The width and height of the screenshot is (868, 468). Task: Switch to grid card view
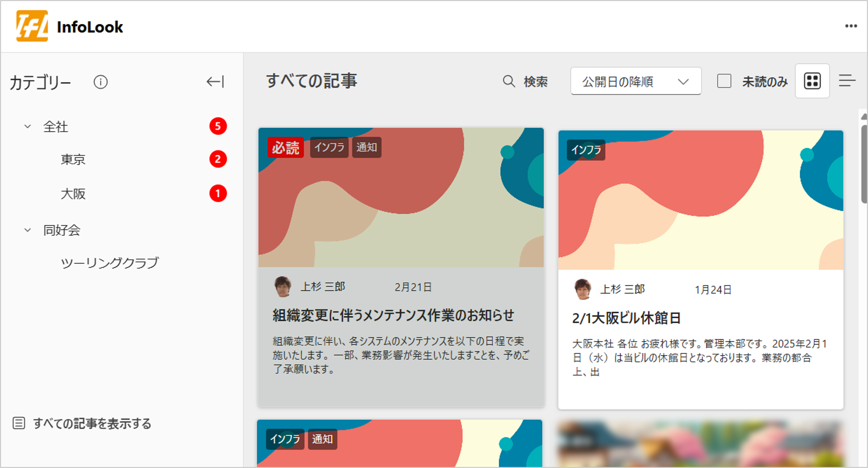812,81
